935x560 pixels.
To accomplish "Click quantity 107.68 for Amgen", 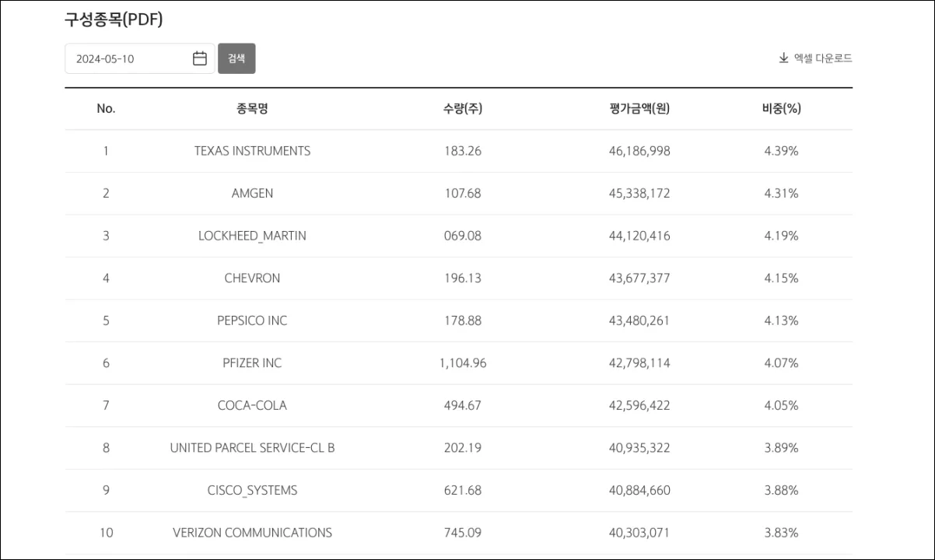I will point(462,194).
